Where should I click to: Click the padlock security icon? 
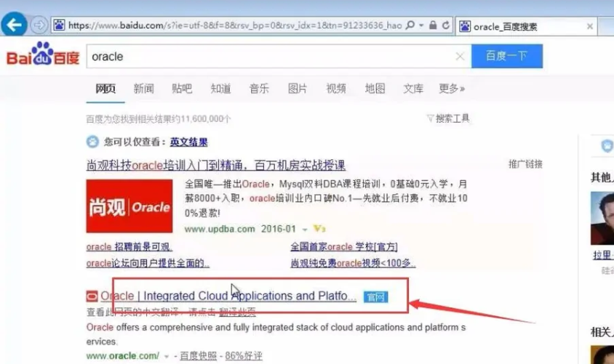tap(433, 26)
